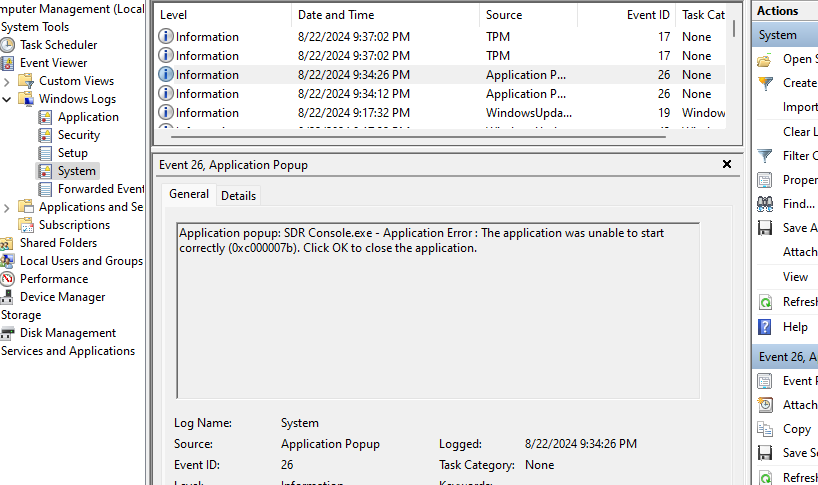Select the 9:37:02 PM TPM first row
The height and width of the screenshot is (485, 818).
(x=441, y=37)
